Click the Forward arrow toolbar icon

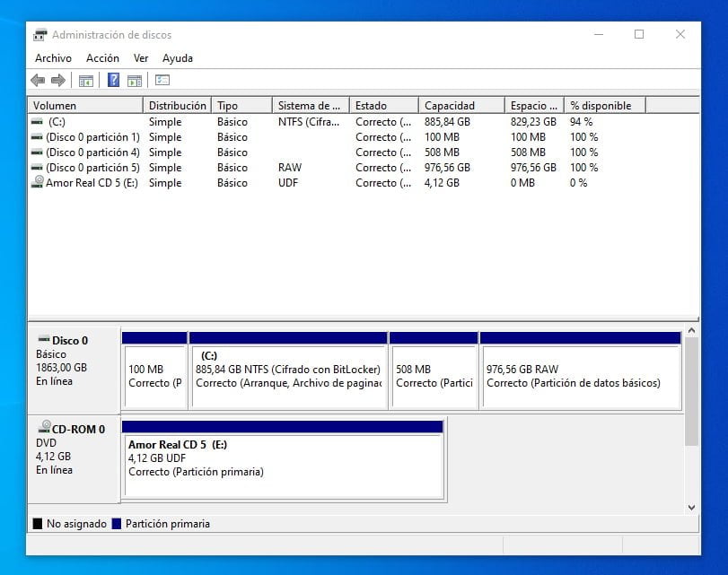coord(58,81)
